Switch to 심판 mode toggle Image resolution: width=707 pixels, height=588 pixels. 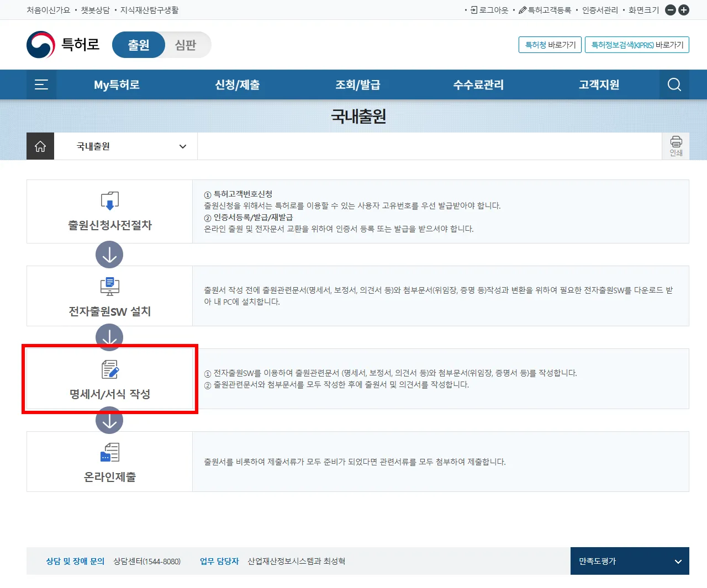click(186, 45)
